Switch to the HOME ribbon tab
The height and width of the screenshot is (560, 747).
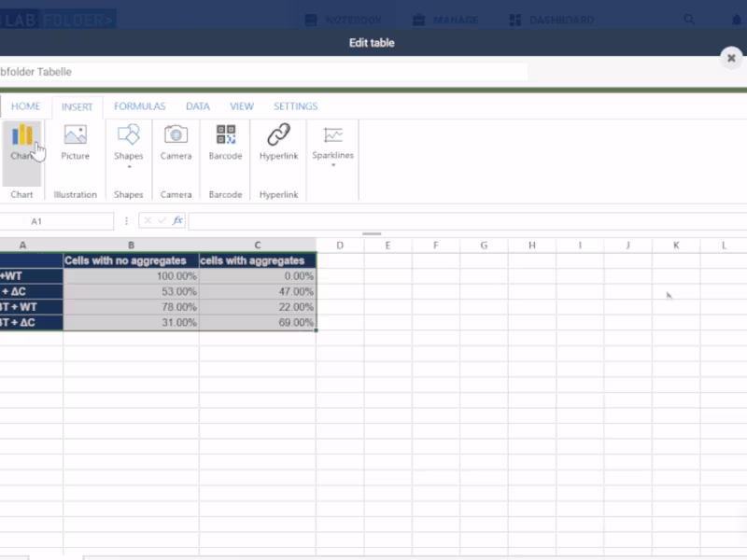point(26,106)
